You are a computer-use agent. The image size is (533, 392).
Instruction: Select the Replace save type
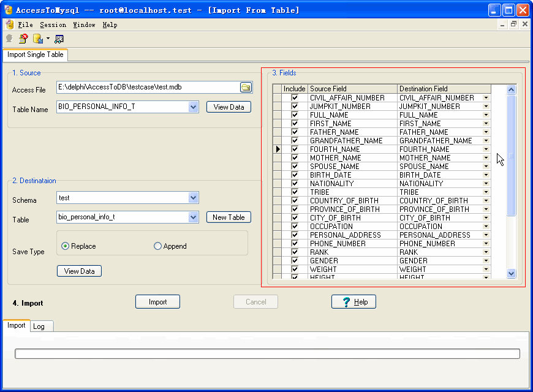[x=78, y=246]
